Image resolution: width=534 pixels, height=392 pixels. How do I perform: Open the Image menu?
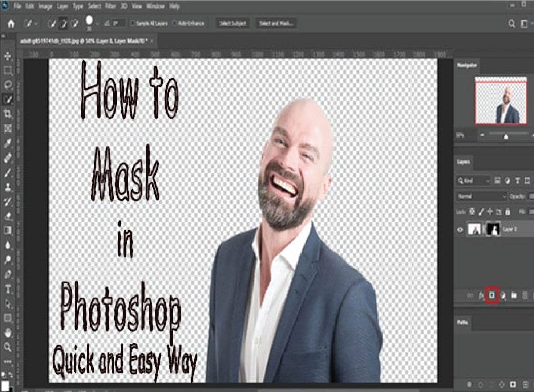[x=45, y=6]
